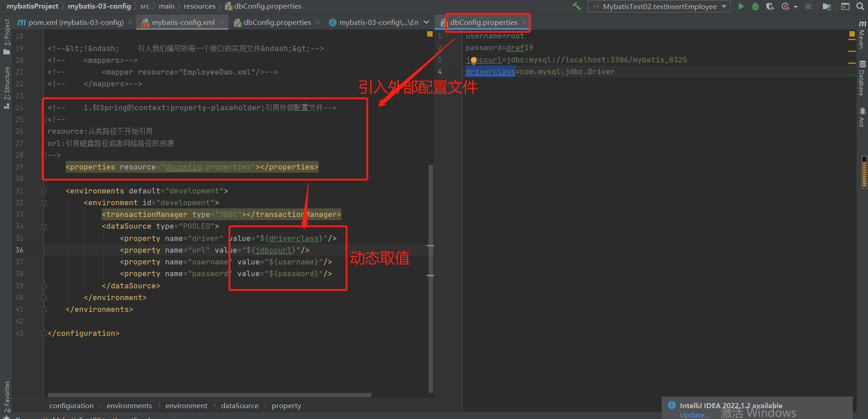Screen dimensions: 868x419
Task: Click fold end marker at line 39
Action: coord(44,286)
